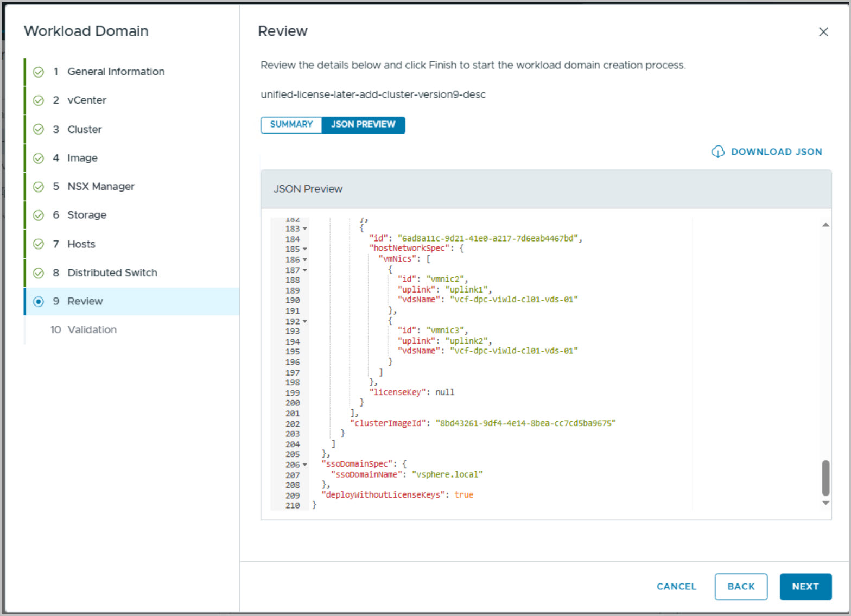Navigate to the Distributed Switch step
Image resolution: width=851 pixels, height=616 pixels.
tap(112, 273)
